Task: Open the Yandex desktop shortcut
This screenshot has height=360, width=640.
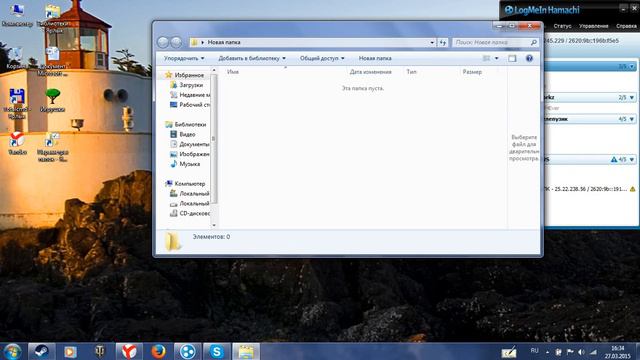Action: click(17, 143)
